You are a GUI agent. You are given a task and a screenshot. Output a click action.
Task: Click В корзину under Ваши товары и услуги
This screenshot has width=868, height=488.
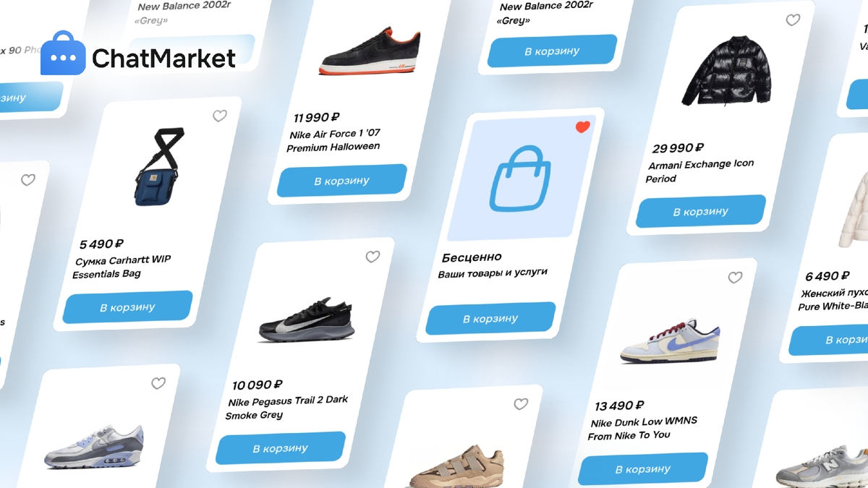[x=490, y=319]
